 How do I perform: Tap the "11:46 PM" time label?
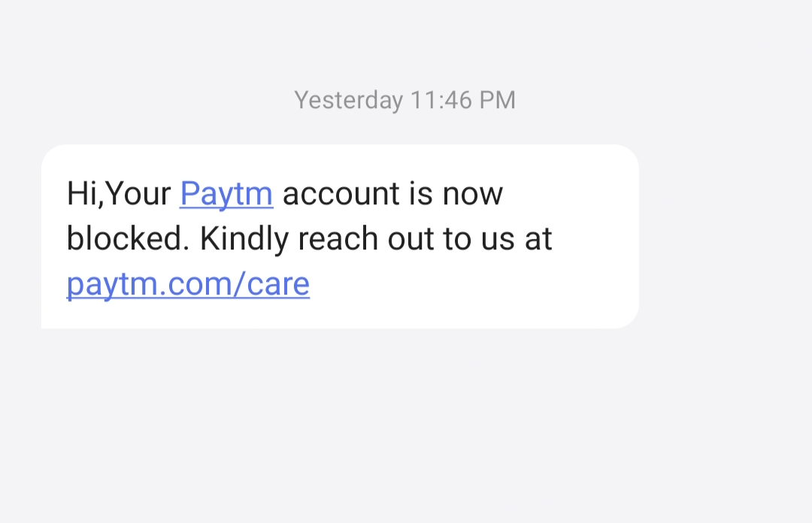pos(462,100)
